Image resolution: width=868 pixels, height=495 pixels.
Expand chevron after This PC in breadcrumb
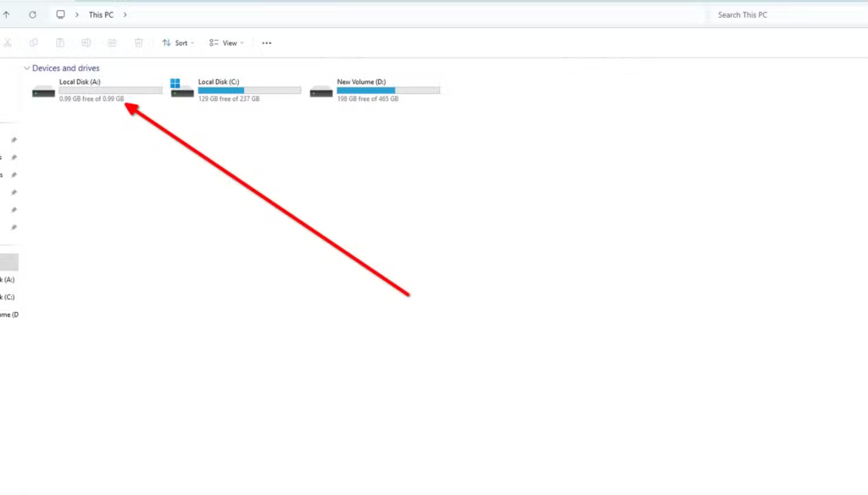125,15
